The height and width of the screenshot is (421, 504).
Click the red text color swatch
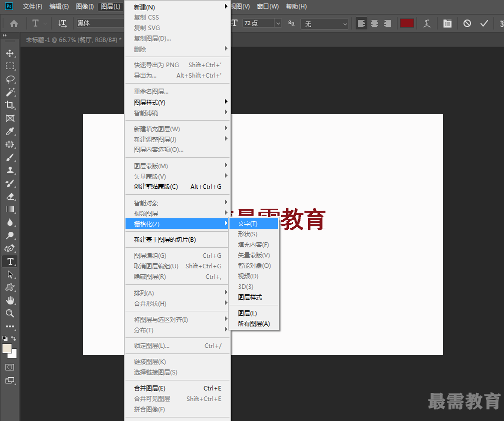[406, 23]
